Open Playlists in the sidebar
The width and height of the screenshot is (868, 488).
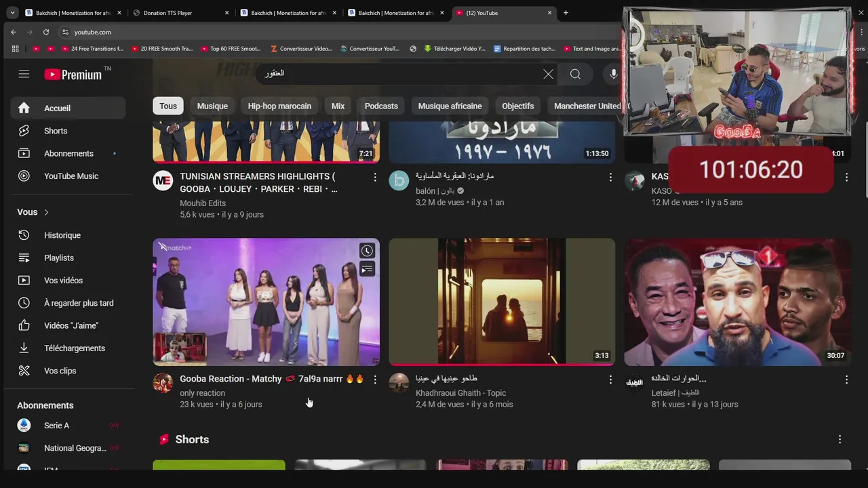pyautogui.click(x=68, y=258)
